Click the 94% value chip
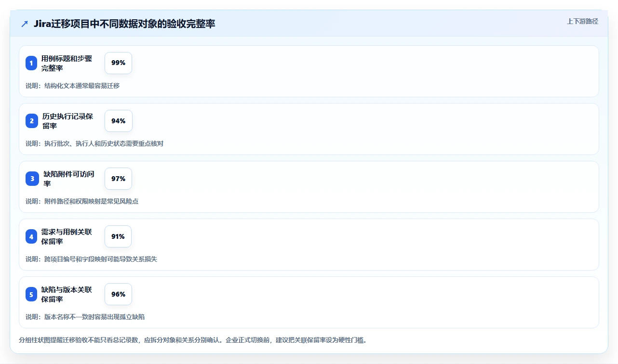This screenshot has width=618, height=364. 118,121
